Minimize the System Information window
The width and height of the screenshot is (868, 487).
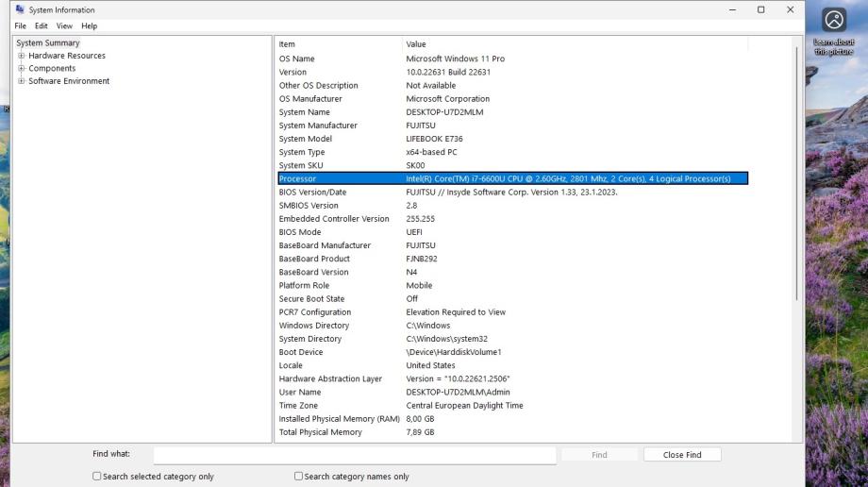pos(732,9)
